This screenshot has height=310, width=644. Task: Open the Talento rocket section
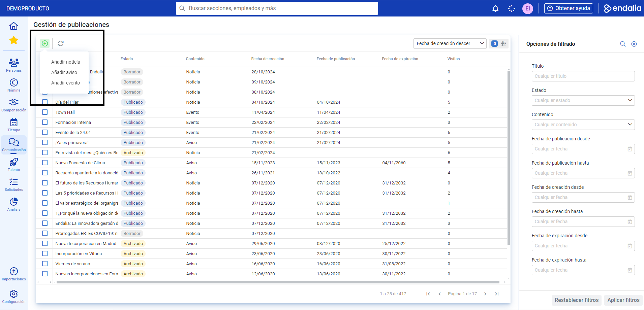click(14, 165)
